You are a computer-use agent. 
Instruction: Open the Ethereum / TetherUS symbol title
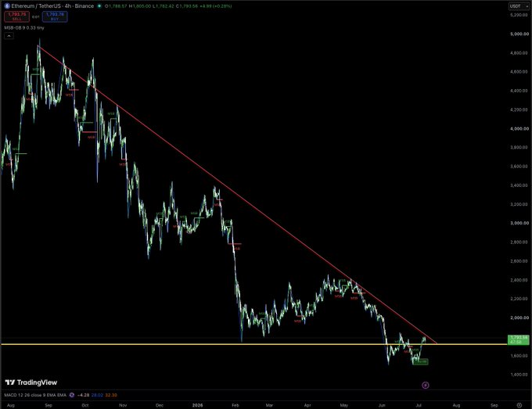pos(52,6)
